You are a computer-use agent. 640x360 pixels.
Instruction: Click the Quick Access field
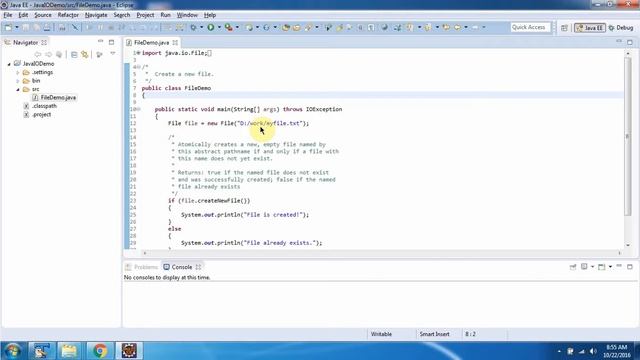coord(530,27)
